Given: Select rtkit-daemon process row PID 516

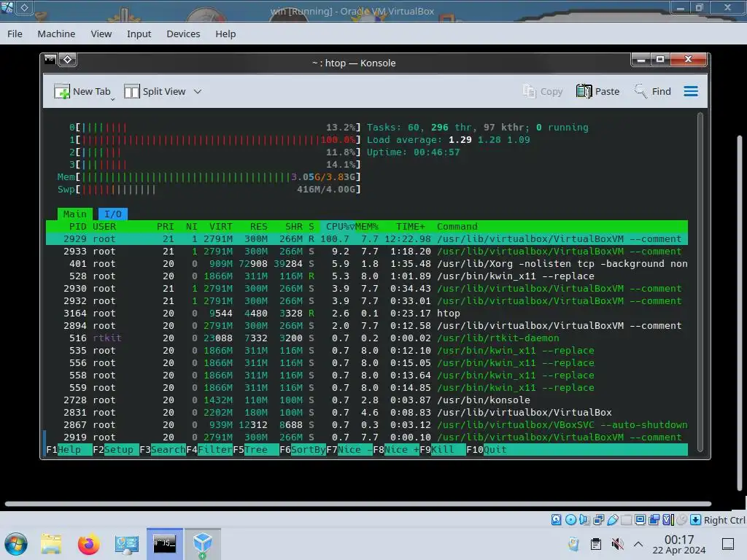Looking at the screenshot, I should tap(367, 338).
